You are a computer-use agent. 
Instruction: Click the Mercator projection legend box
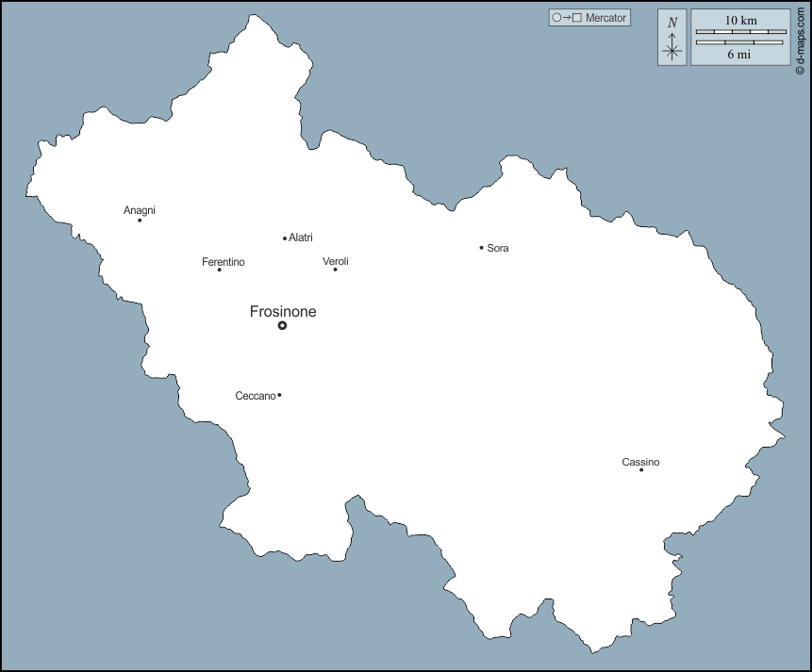pyautogui.click(x=589, y=18)
